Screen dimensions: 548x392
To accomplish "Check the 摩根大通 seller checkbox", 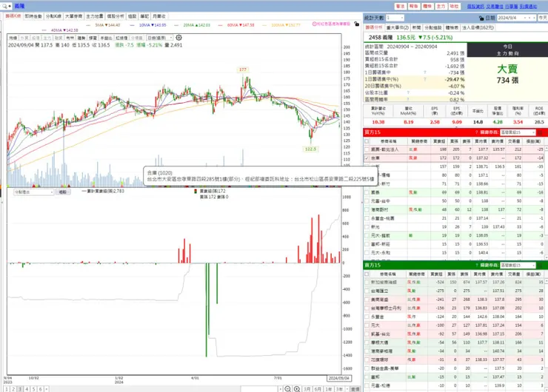I will pos(367,342).
